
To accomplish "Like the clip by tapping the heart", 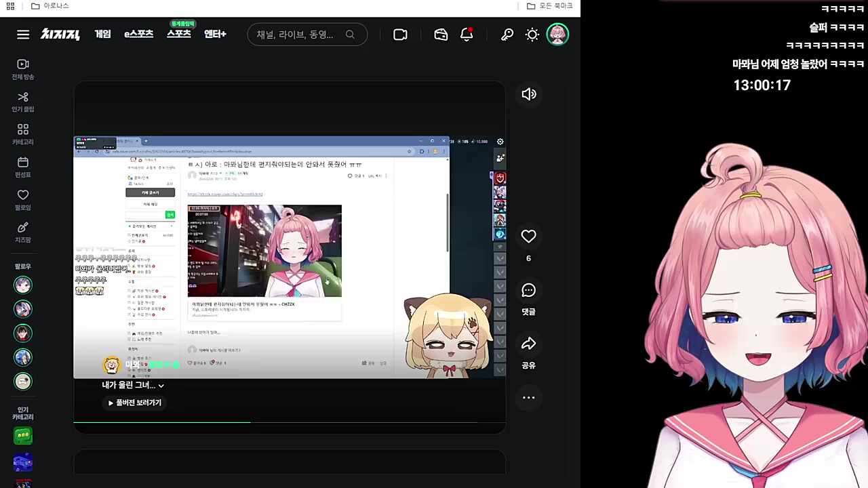I will pyautogui.click(x=528, y=236).
